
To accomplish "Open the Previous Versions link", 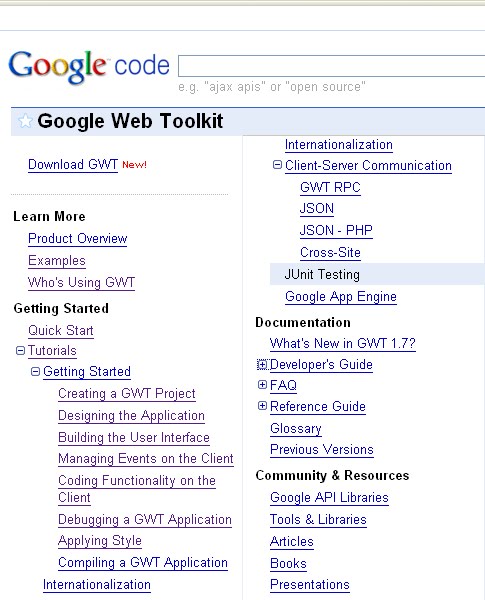I will 322,450.
